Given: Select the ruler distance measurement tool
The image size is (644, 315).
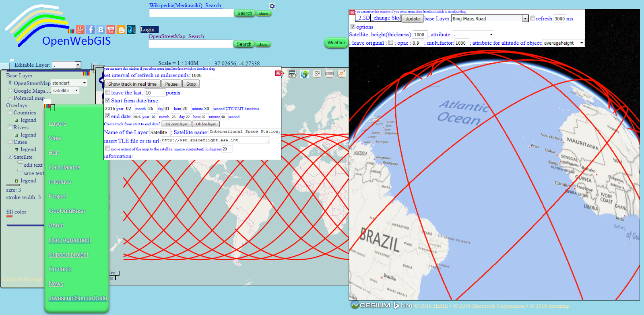Looking at the screenshot, I should point(329,74).
